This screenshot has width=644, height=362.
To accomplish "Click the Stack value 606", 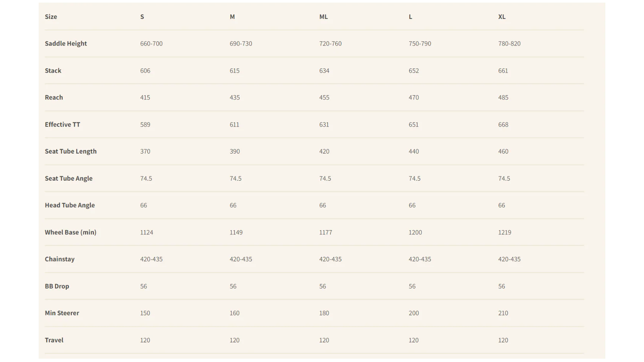I will 145,70.
